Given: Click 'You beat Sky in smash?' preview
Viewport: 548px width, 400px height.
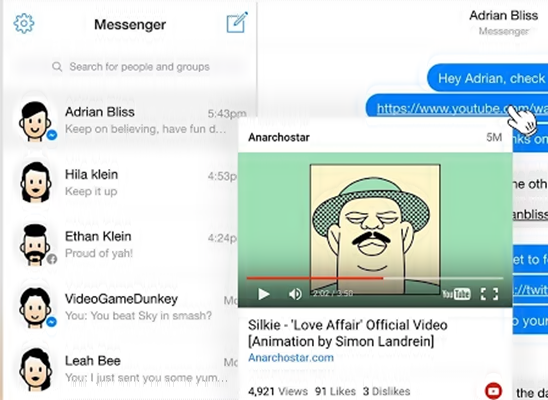Looking at the screenshot, I should click(138, 315).
